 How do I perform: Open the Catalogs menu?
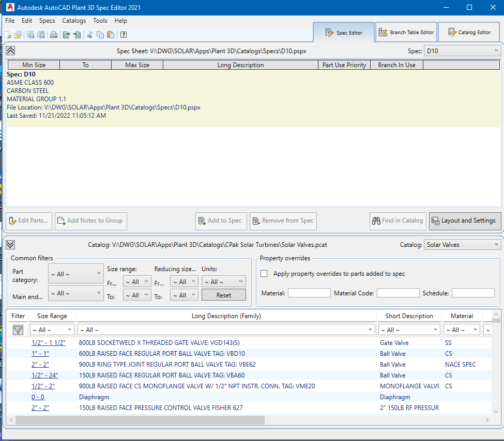coord(74,21)
